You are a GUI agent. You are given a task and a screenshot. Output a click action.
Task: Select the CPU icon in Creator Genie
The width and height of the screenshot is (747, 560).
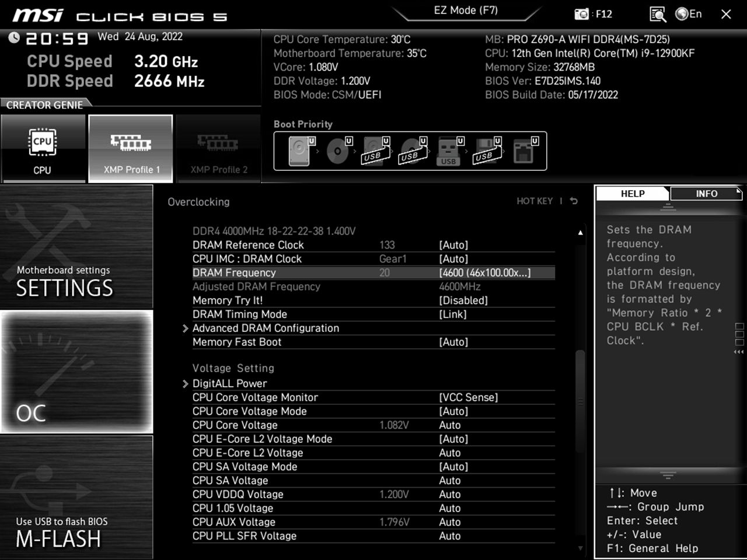click(43, 149)
